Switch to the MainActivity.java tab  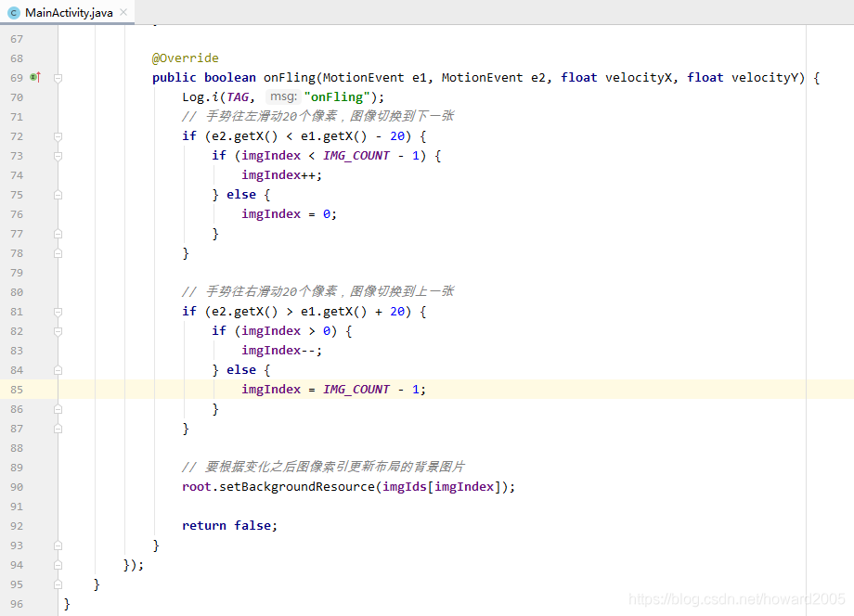tap(69, 12)
